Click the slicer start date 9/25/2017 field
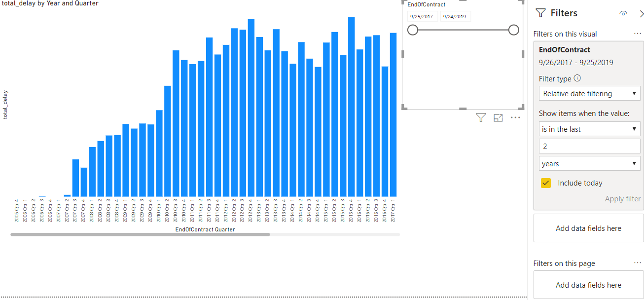This screenshot has width=644, height=300. pyautogui.click(x=422, y=16)
